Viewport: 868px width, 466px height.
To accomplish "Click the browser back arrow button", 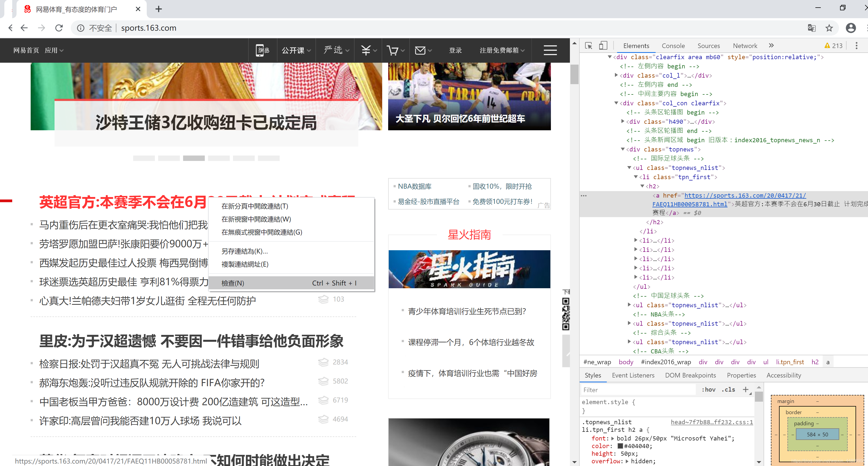I will point(24,28).
